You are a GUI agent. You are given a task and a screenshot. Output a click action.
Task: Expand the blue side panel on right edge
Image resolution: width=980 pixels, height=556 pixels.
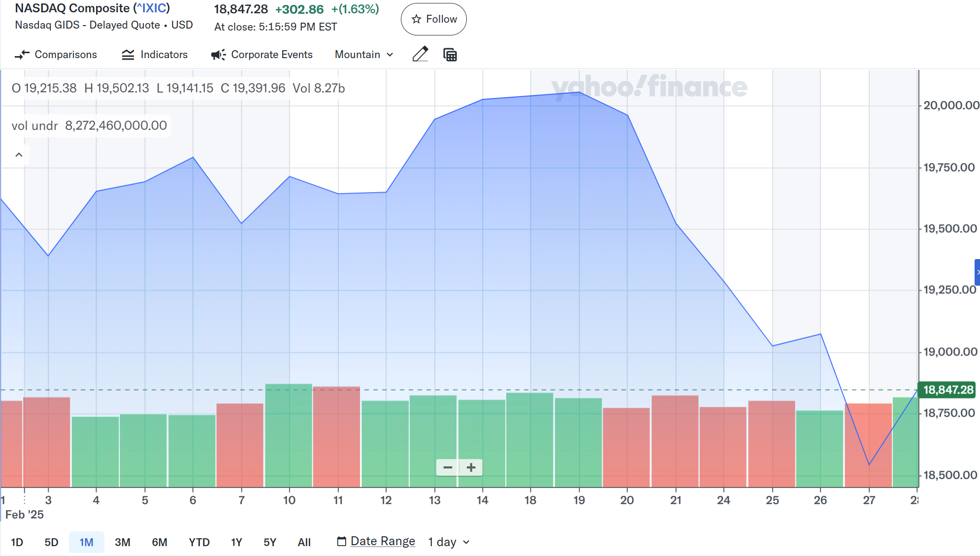click(977, 272)
